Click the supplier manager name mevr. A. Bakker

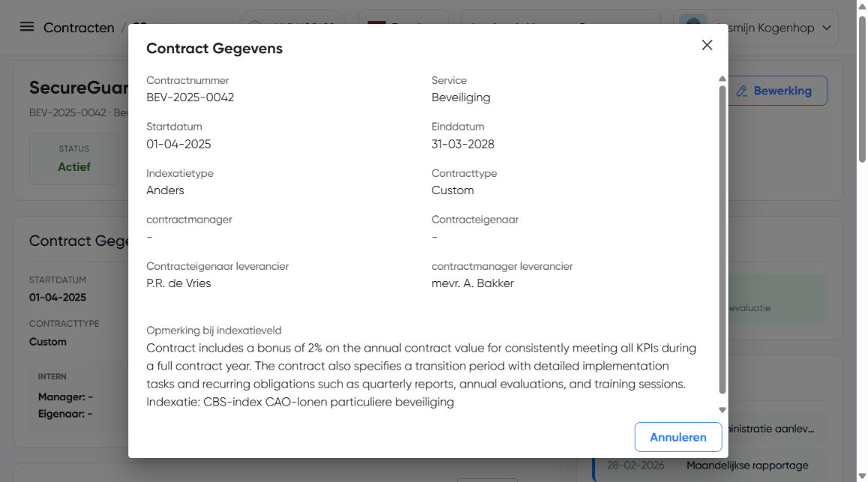click(472, 283)
